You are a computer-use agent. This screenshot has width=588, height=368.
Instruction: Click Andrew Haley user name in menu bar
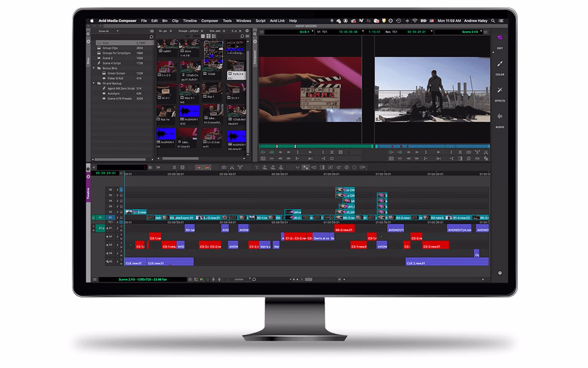(476, 21)
